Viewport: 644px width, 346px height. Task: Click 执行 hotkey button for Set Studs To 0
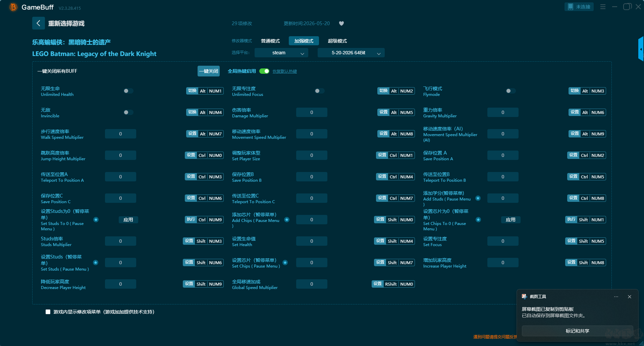point(191,220)
